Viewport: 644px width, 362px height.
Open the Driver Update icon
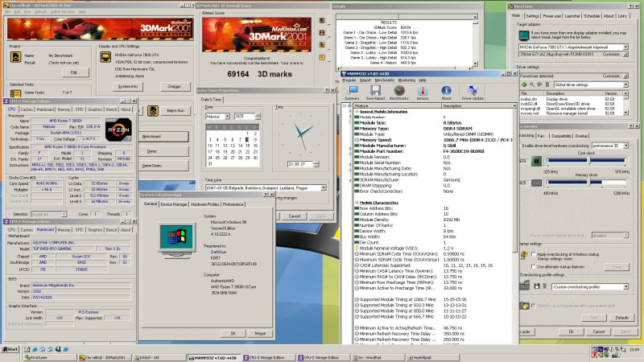pyautogui.click(x=473, y=92)
